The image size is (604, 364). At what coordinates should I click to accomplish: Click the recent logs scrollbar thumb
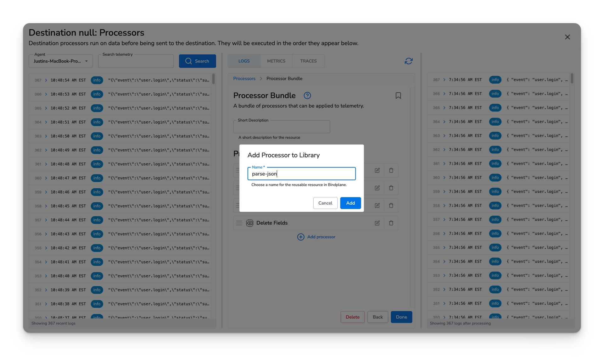(213, 79)
